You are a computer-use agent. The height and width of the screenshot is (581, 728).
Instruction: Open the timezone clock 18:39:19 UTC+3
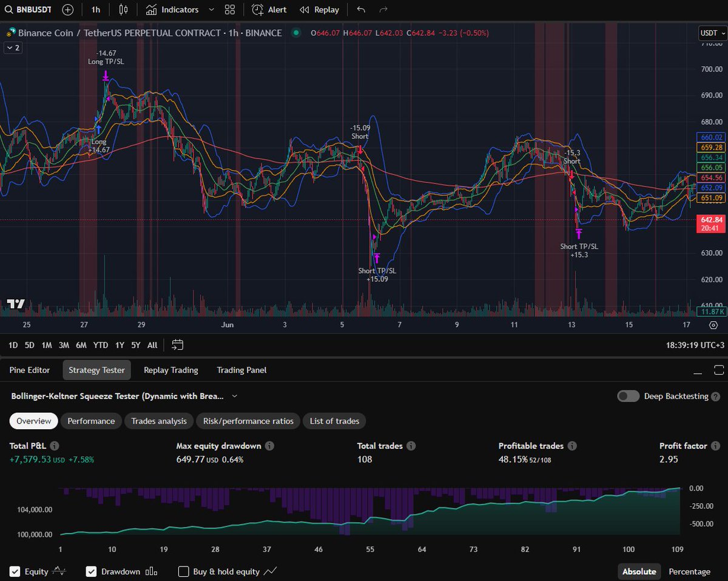coord(695,345)
